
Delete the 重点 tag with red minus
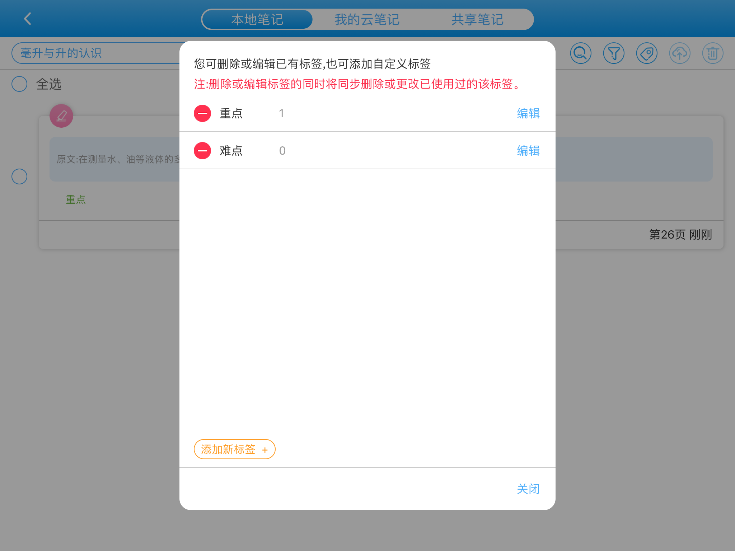click(202, 113)
